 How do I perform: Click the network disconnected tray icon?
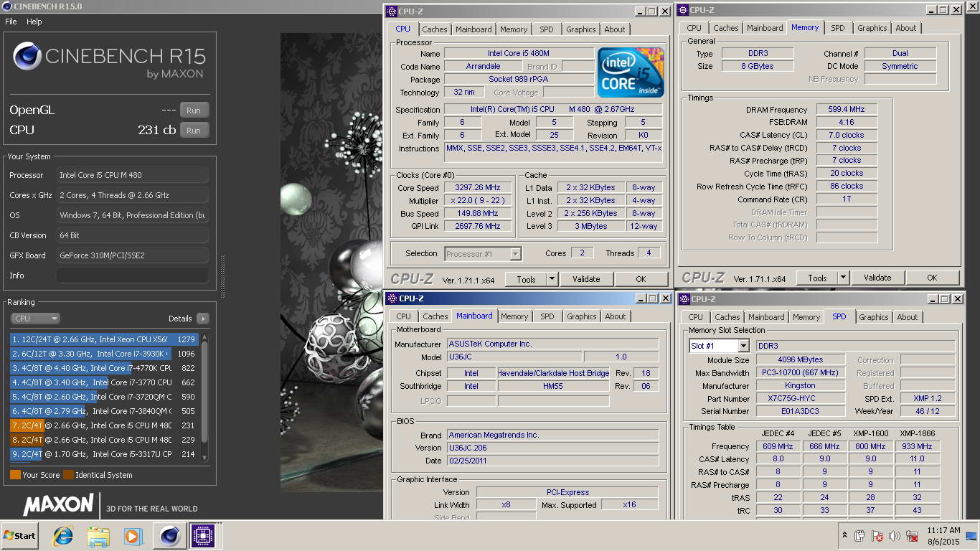[x=913, y=536]
